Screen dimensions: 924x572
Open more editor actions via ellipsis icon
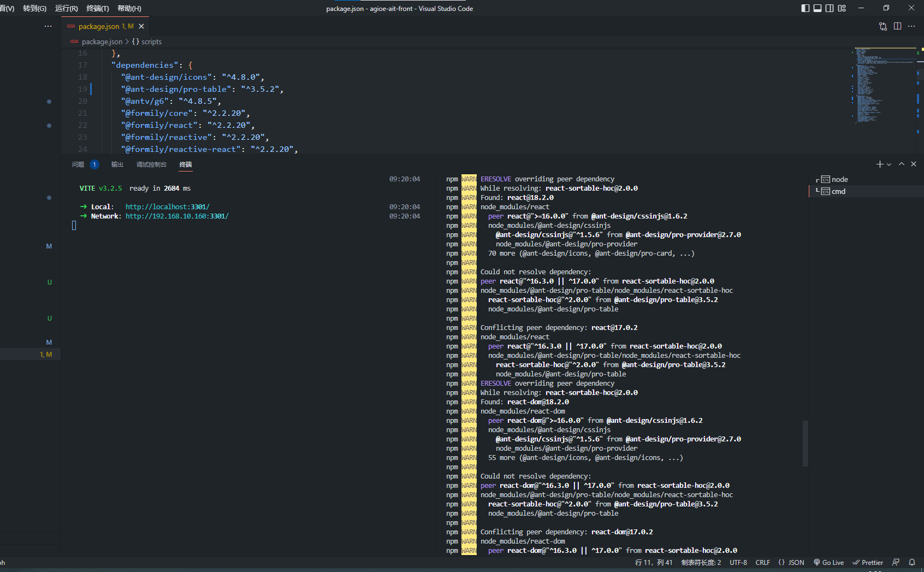pyautogui.click(x=911, y=26)
